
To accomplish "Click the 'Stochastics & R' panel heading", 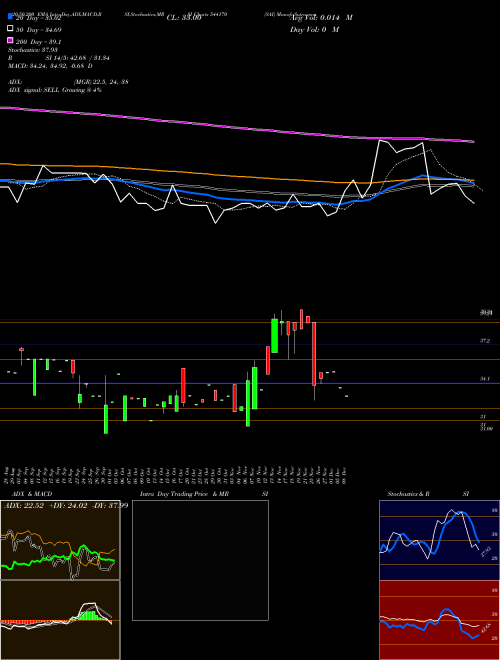I will click(409, 494).
